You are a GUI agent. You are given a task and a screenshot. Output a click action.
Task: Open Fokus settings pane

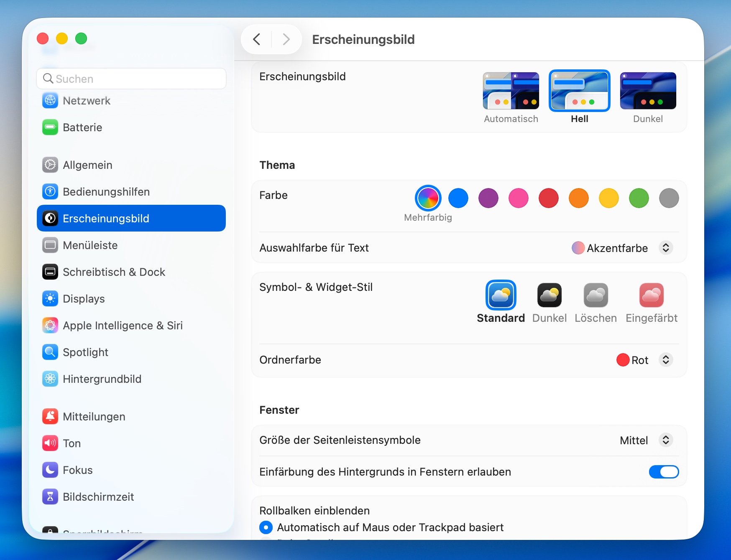click(131, 470)
